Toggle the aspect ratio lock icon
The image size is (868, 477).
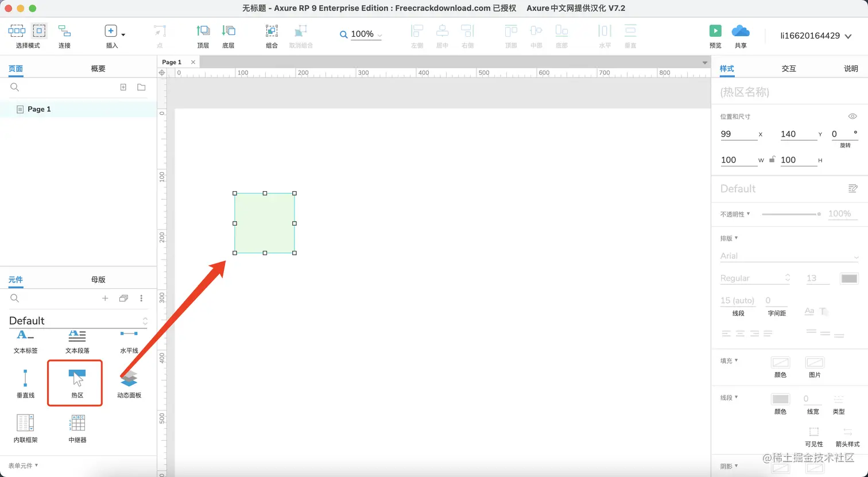772,160
